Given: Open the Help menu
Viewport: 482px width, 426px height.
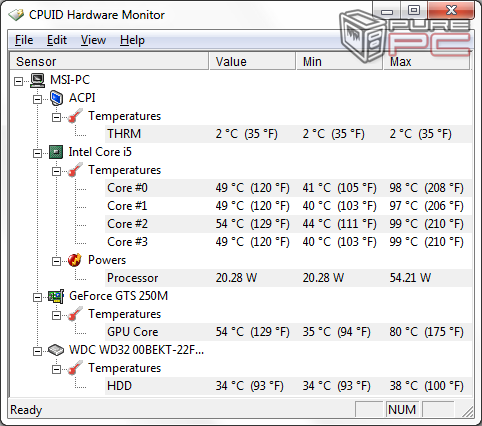Looking at the screenshot, I should click(132, 40).
